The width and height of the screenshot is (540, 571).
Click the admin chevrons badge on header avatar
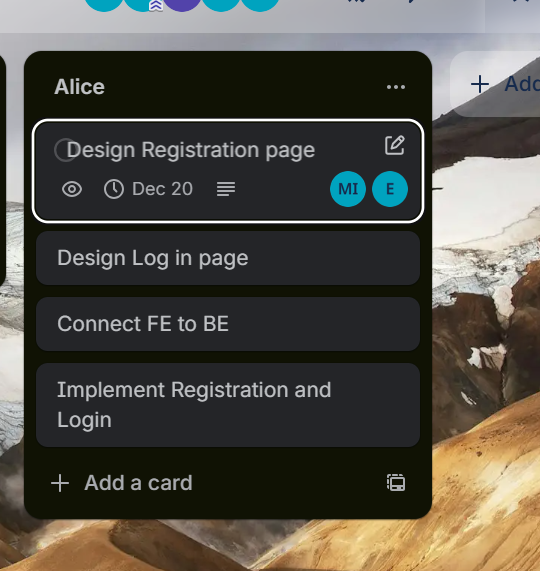click(156, 5)
